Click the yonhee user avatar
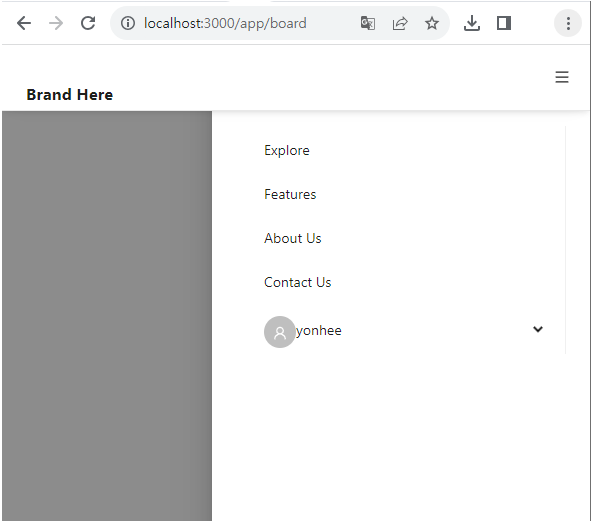Image resolution: width=593 pixels, height=521 pixels. pyautogui.click(x=279, y=332)
